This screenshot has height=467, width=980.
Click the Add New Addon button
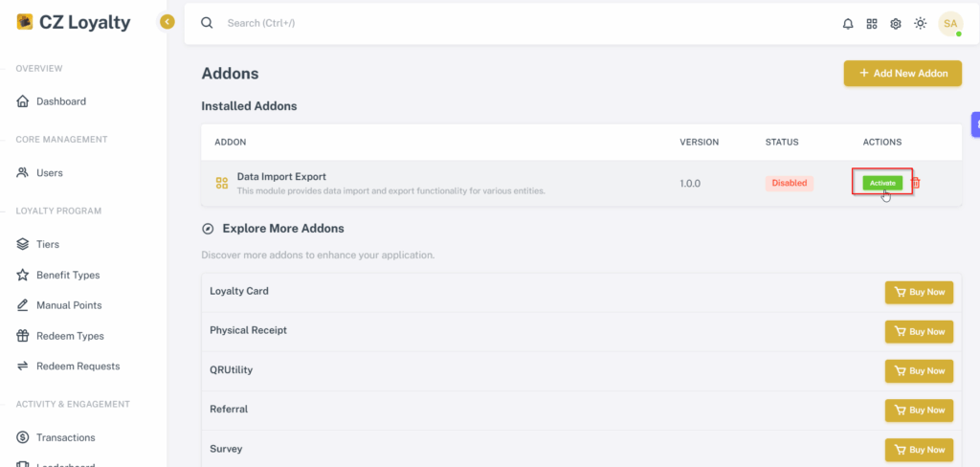[x=902, y=73]
